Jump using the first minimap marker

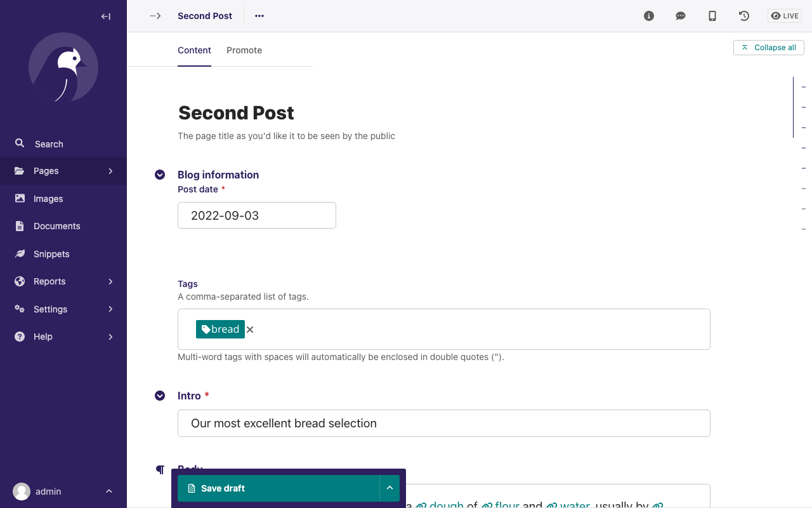click(804, 87)
